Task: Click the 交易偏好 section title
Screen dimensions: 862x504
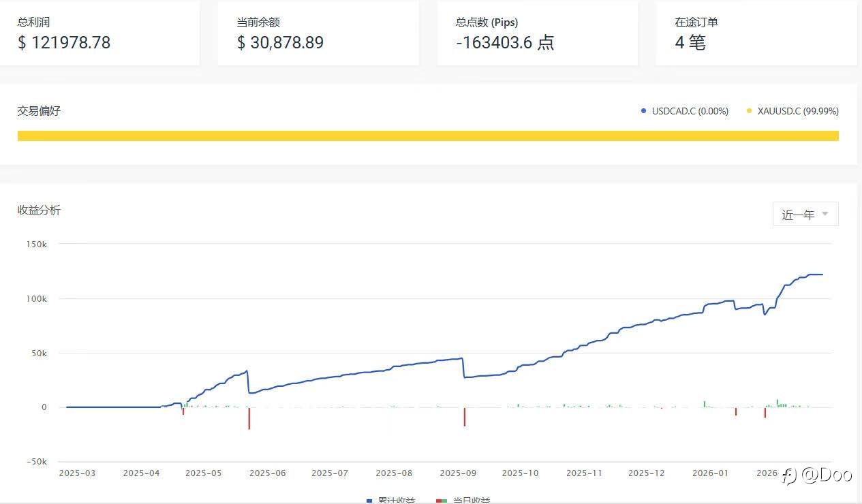Action: coord(39,110)
